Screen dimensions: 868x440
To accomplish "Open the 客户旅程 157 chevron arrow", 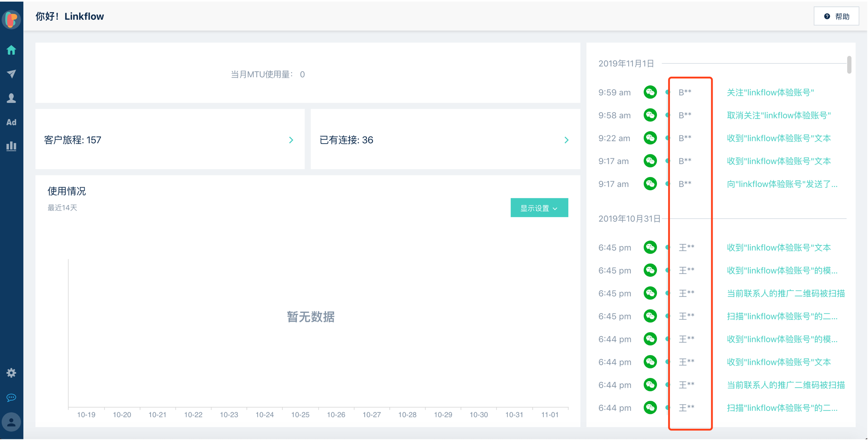I will coord(291,140).
